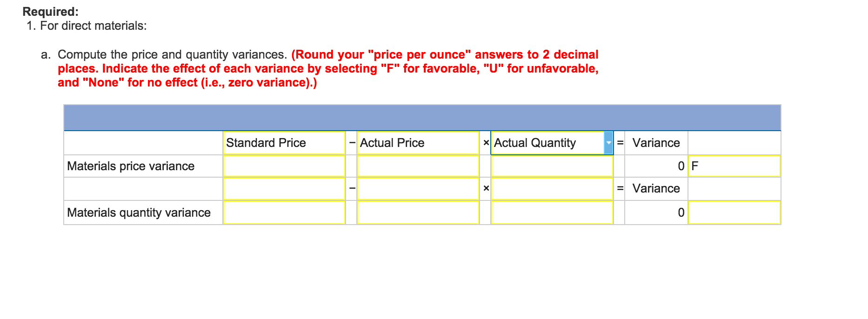This screenshot has height=319, width=868.
Task: Click the Standard Price input in price variance row
Action: (x=284, y=166)
